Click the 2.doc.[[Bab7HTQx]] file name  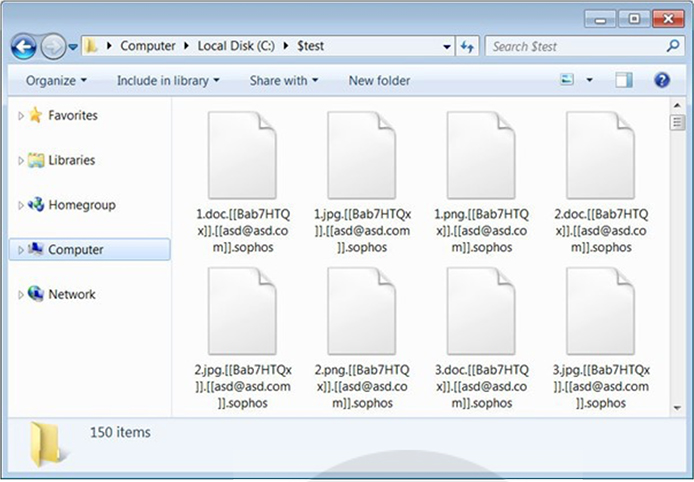click(601, 231)
